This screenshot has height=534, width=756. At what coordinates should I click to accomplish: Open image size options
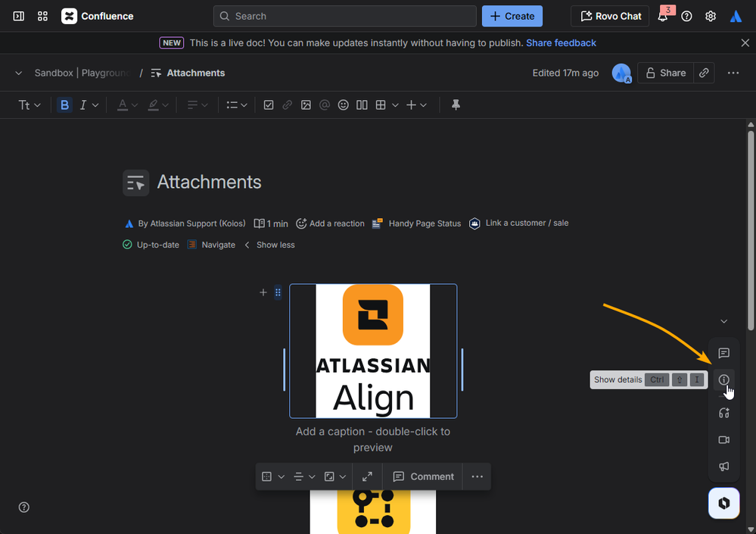click(x=335, y=476)
